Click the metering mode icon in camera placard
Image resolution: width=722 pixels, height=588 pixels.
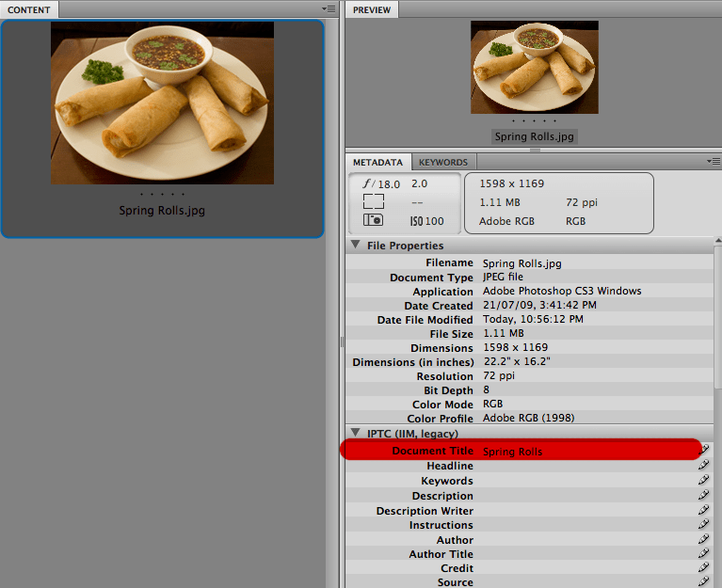click(374, 201)
